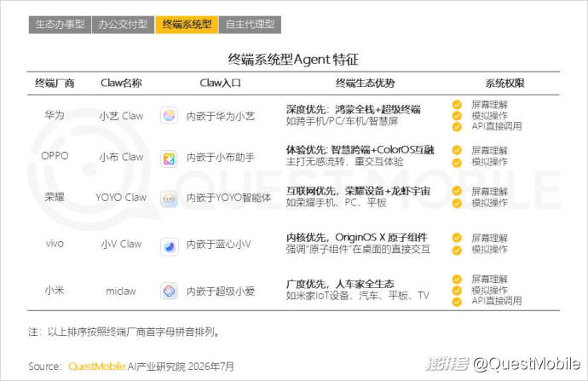Click the 如跨手机/PC/车机/智慧屏 description

[342, 122]
